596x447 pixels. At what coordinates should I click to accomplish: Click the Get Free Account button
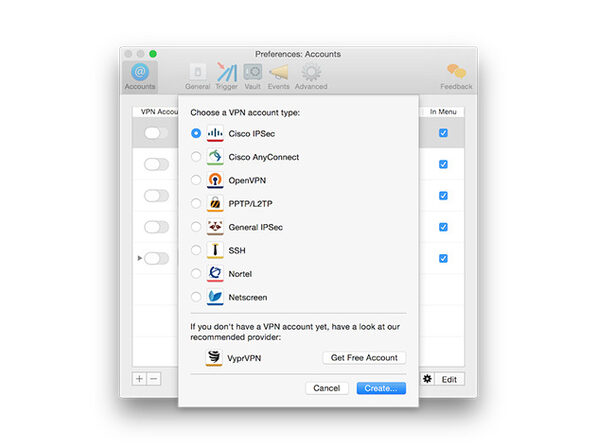coord(364,358)
